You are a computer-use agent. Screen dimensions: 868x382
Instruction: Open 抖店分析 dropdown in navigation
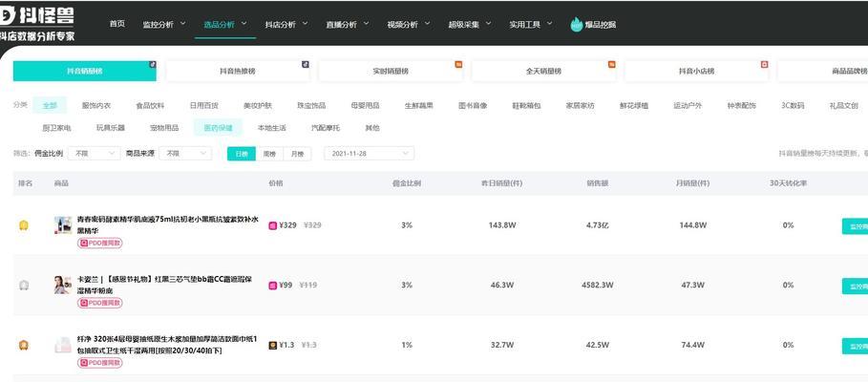pyautogui.click(x=286, y=25)
